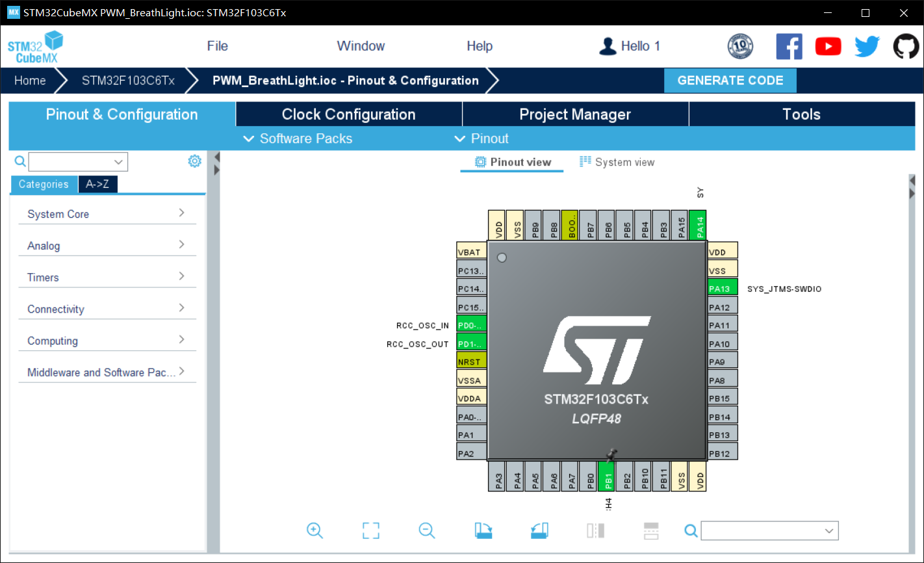This screenshot has width=924, height=563.
Task: Click the RCC_OSC_OUT label
Action: (418, 344)
